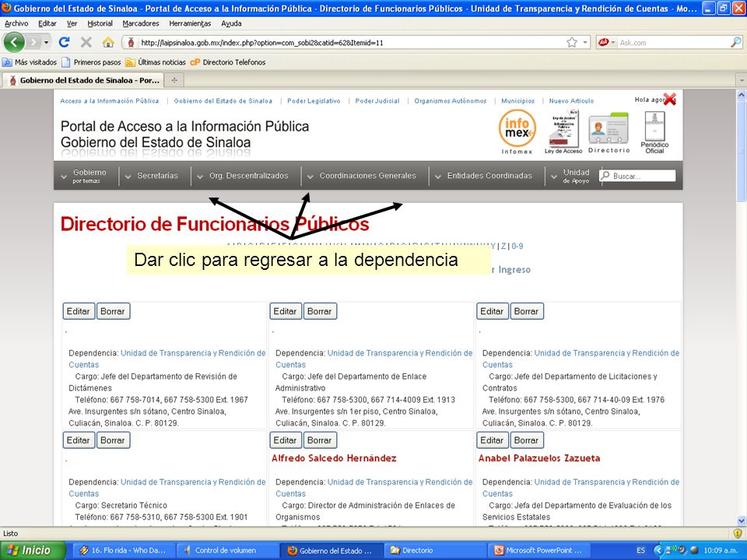
Task: Open the Infomex logo link
Action: click(x=517, y=131)
